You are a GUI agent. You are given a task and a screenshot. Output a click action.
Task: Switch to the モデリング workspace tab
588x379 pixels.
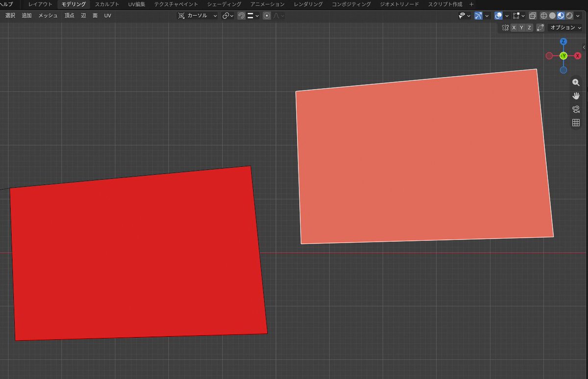click(x=73, y=4)
